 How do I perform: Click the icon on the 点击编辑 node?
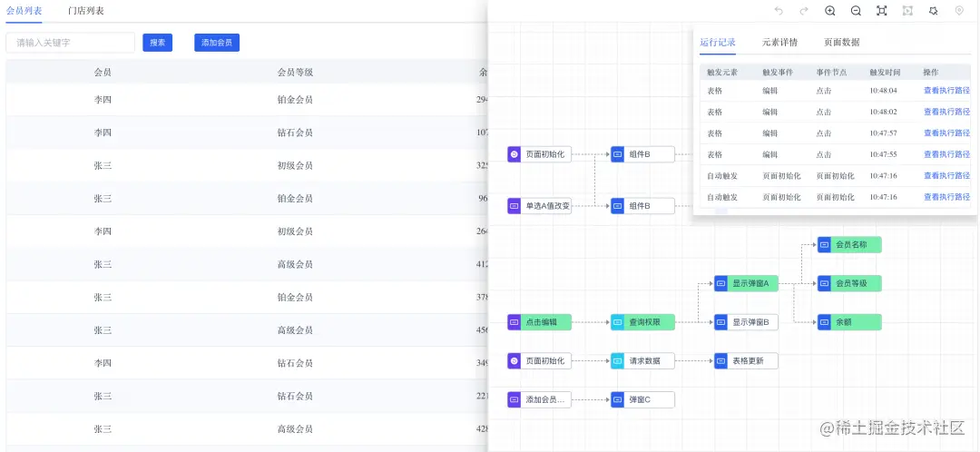tap(514, 322)
